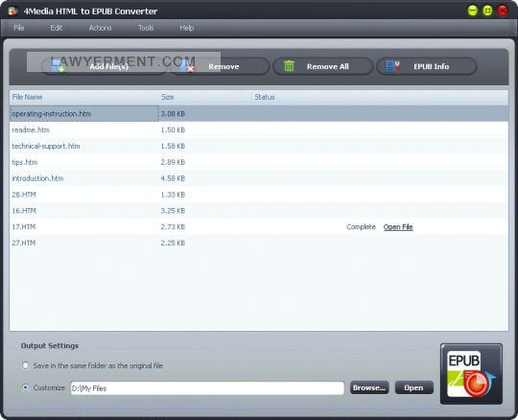Image resolution: width=518 pixels, height=420 pixels.
Task: Click the Open File link for 17.HTM
Action: (398, 227)
